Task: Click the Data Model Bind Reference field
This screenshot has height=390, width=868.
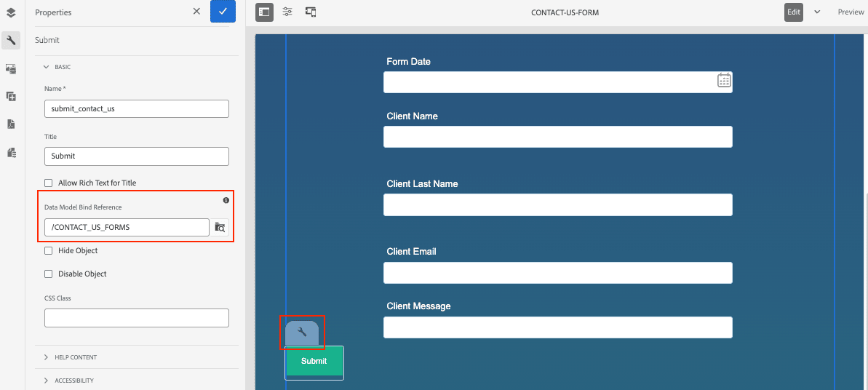Action: [127, 227]
